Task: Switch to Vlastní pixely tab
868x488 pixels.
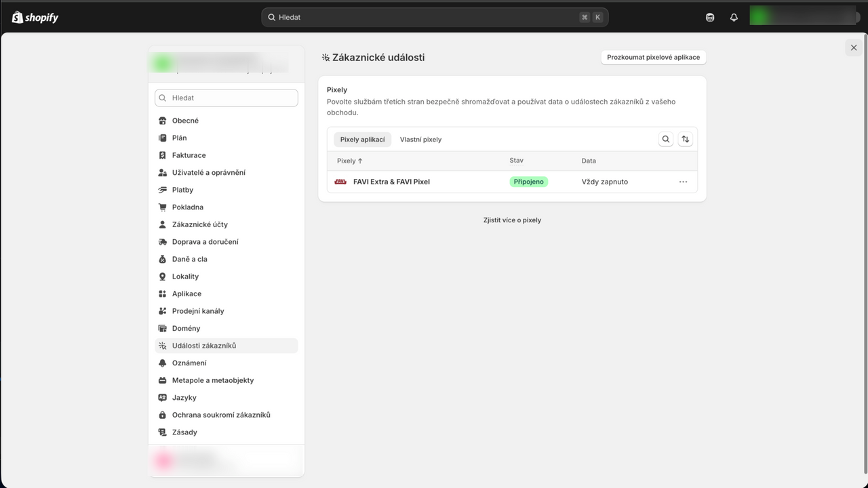Action: pyautogui.click(x=420, y=140)
